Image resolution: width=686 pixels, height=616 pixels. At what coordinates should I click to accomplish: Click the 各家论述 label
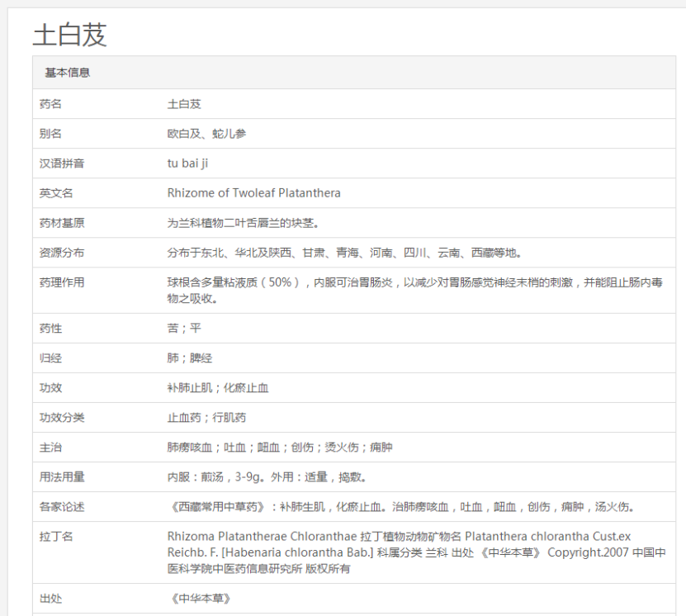(62, 507)
